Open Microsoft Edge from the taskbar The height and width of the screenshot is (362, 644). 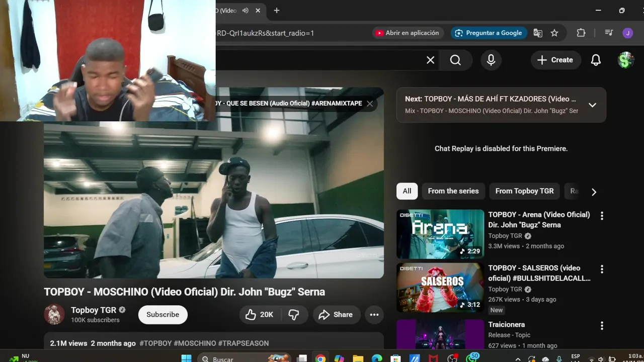pyautogui.click(x=377, y=358)
